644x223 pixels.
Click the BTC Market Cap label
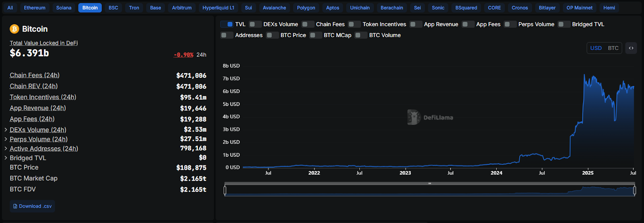pyautogui.click(x=34, y=178)
